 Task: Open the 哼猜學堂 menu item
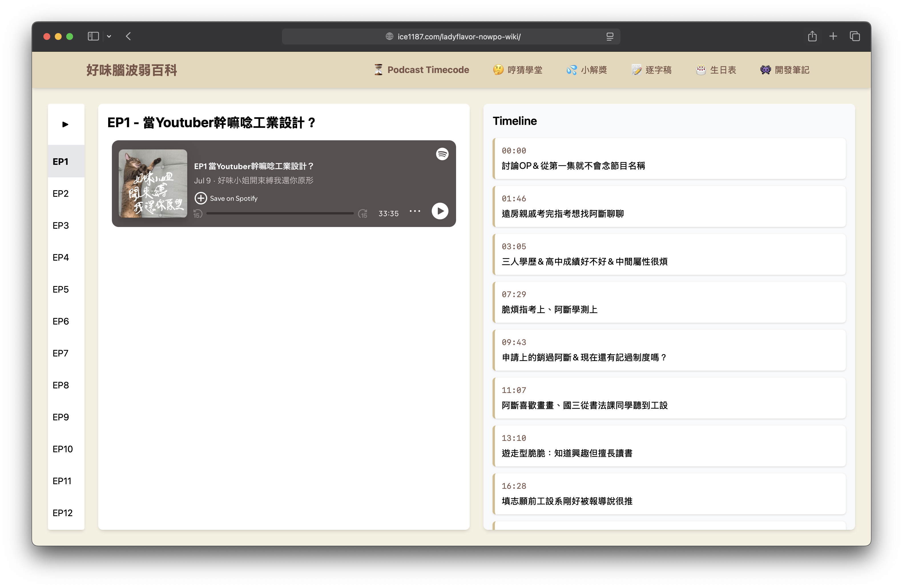(517, 70)
